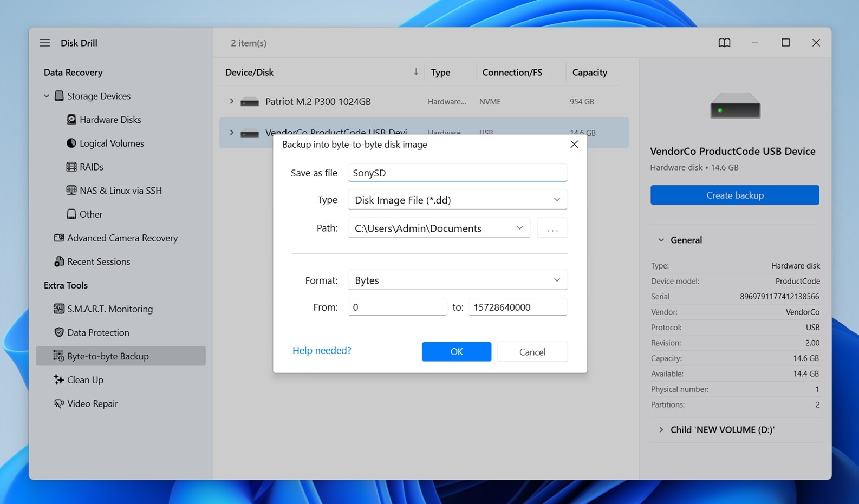Screen dimensions: 859x504
Task: Click the Save as file field with SonySD
Action: coord(458,173)
